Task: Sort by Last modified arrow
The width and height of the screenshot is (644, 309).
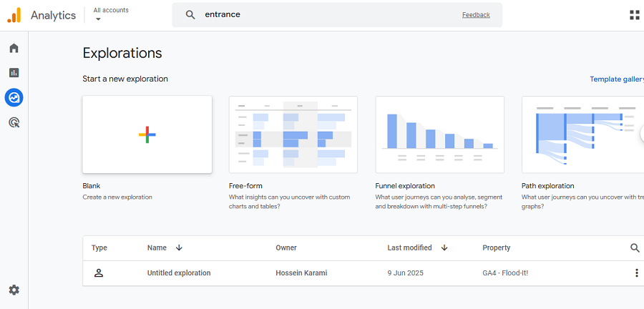Action: click(x=444, y=247)
